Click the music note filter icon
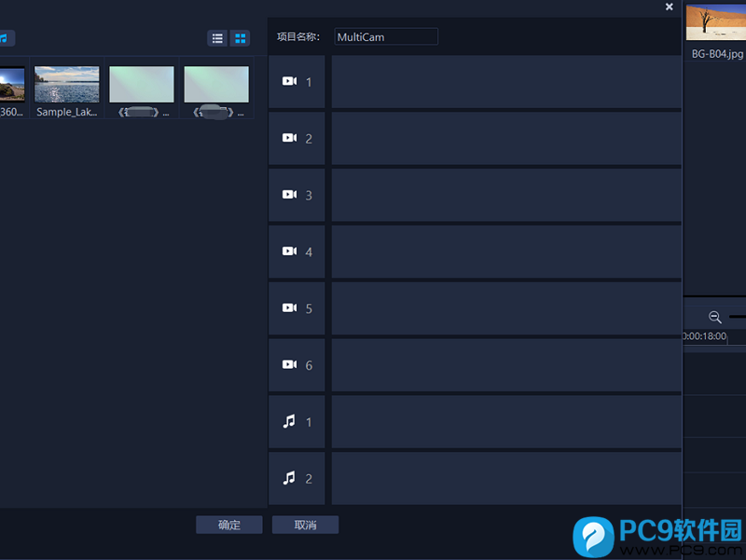 (5, 38)
